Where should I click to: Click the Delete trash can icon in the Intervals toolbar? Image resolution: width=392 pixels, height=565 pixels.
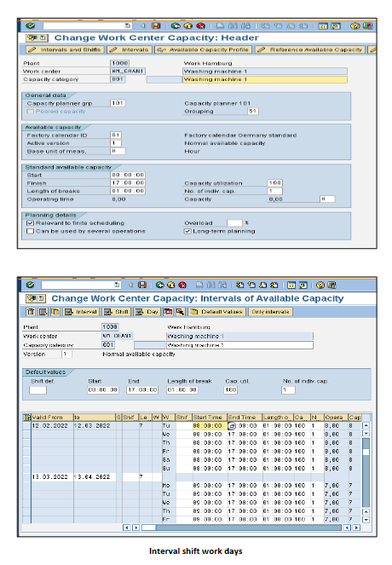click(x=31, y=312)
